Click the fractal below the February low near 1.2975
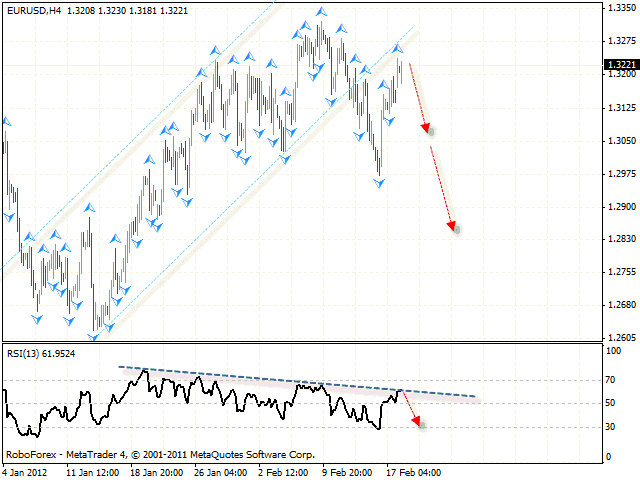This screenshot has width=640, height=480. [379, 183]
